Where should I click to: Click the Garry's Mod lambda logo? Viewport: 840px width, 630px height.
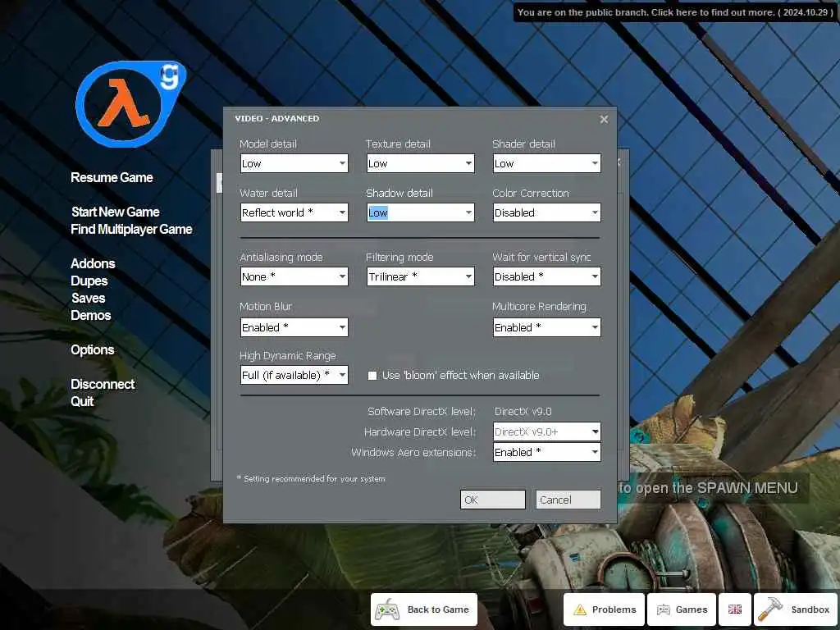click(x=130, y=104)
